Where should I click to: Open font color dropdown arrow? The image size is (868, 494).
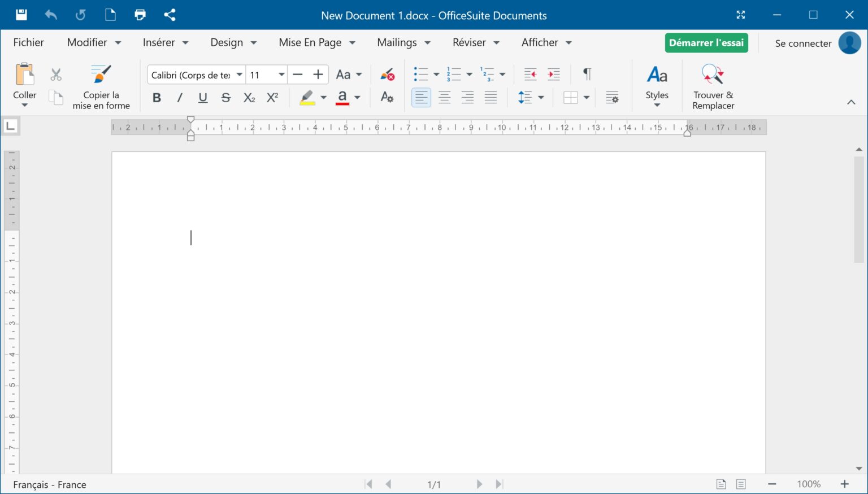tap(357, 98)
